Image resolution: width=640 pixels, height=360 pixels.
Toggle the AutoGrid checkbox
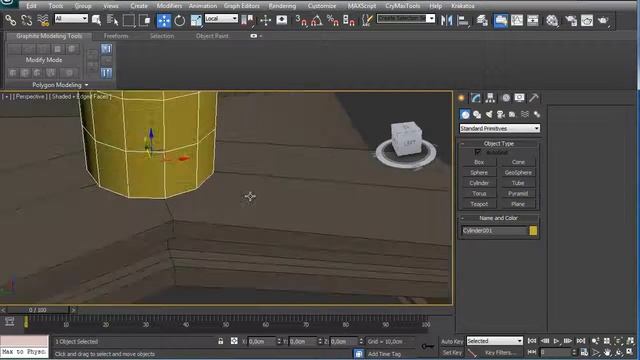(x=478, y=152)
